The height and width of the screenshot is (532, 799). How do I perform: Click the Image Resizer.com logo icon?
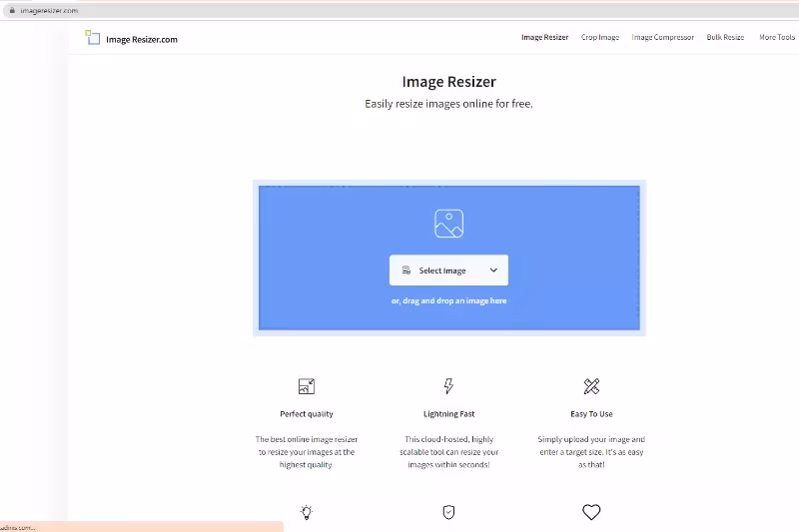point(92,37)
